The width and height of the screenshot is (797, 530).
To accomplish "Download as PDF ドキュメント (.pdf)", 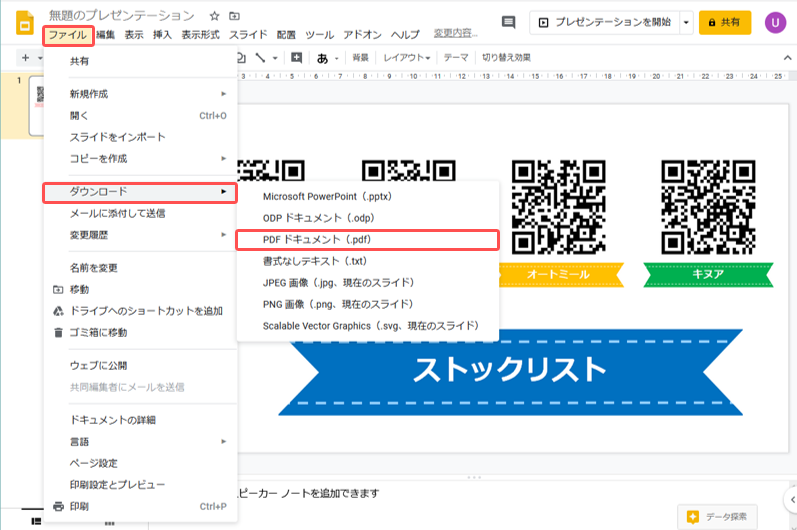I will point(368,240).
